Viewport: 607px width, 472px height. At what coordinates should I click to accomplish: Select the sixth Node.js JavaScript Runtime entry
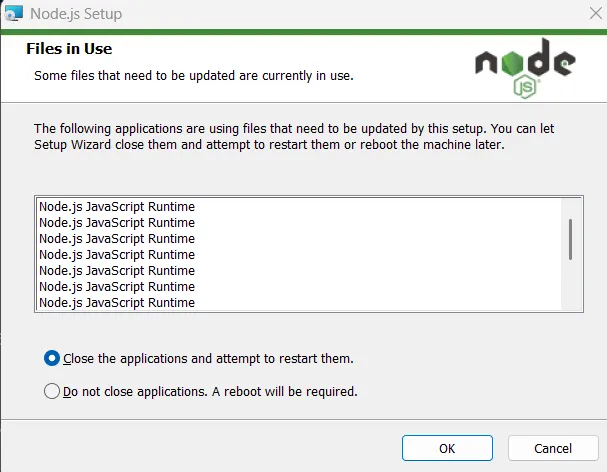[x=117, y=286]
